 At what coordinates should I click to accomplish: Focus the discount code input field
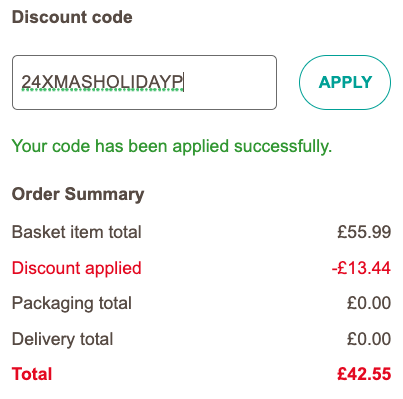point(144,82)
